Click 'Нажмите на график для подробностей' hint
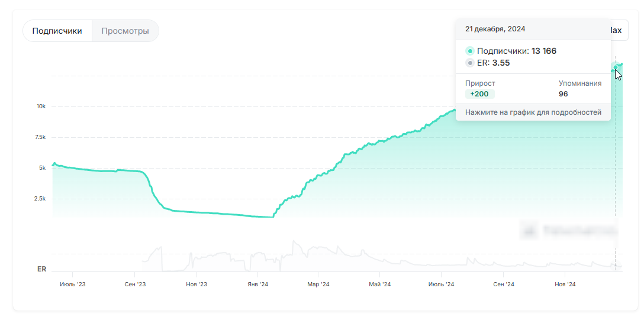 click(533, 112)
